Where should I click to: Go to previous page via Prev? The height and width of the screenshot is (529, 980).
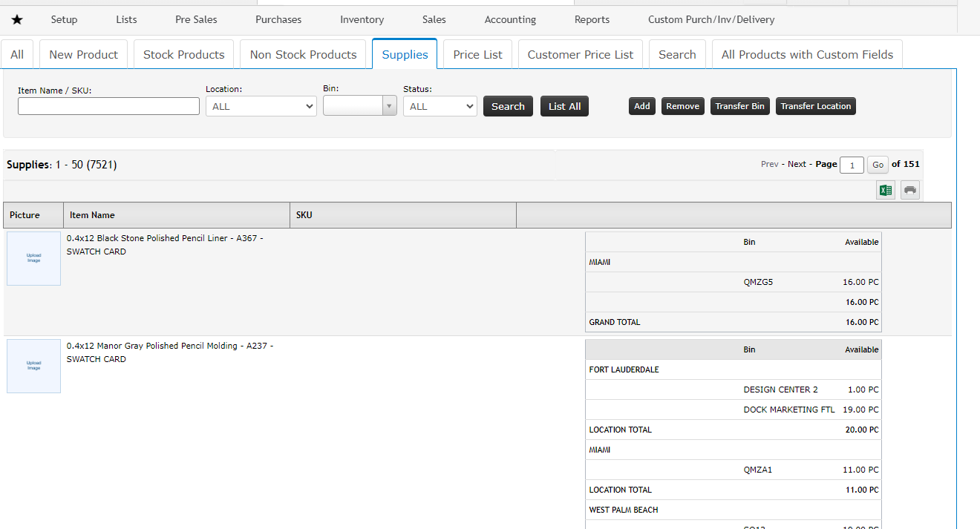point(769,164)
